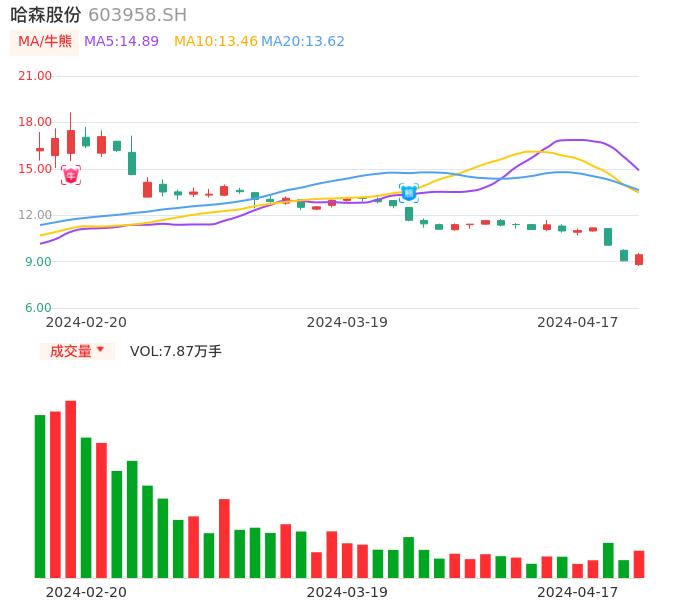The image size is (686, 606).
Task: Click the last red candlestick on the right
Action: 639,260
